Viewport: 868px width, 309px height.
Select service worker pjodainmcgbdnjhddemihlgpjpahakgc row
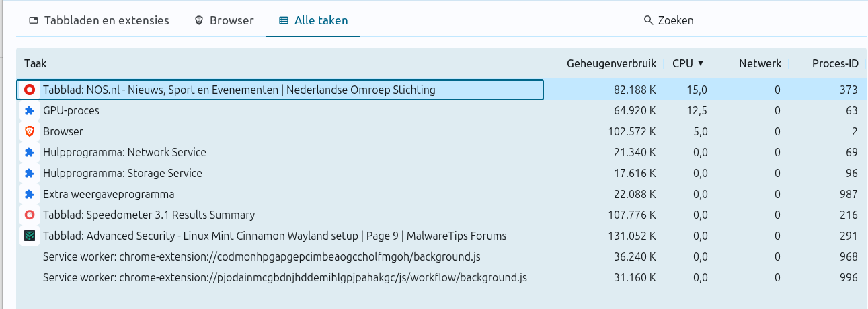pos(442,277)
